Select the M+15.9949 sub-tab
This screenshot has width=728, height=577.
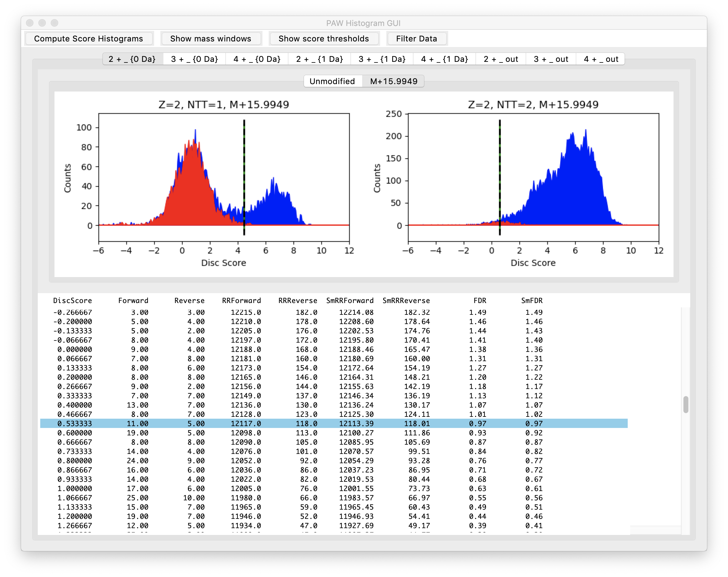click(x=394, y=81)
